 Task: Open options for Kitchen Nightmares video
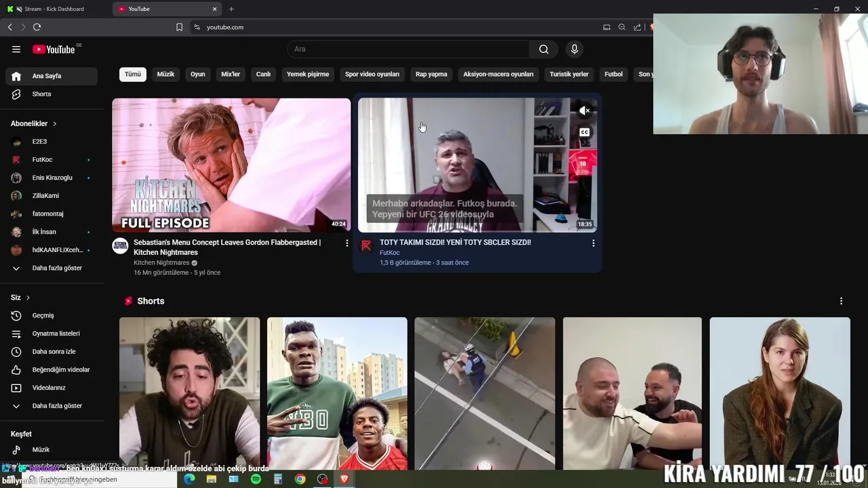347,243
